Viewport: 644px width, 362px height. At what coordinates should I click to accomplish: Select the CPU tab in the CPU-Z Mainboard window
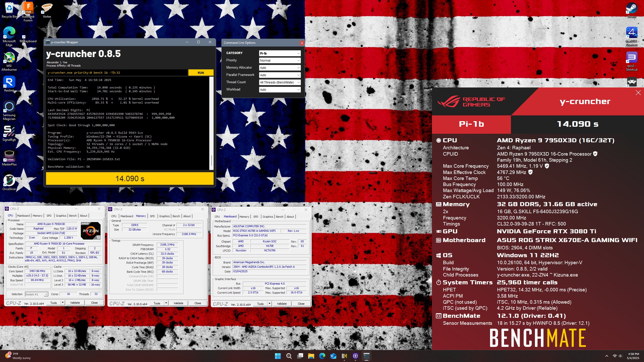coord(217,217)
